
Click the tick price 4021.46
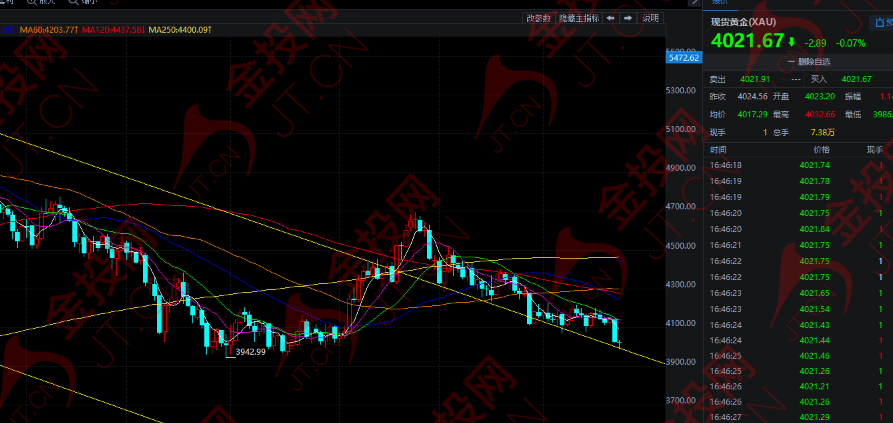[x=814, y=356]
